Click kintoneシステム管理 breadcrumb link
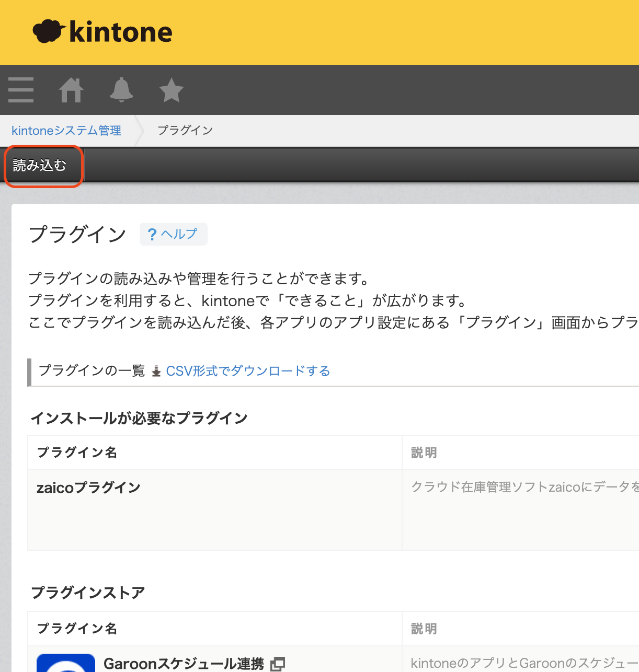The height and width of the screenshot is (672, 639). coord(66,131)
